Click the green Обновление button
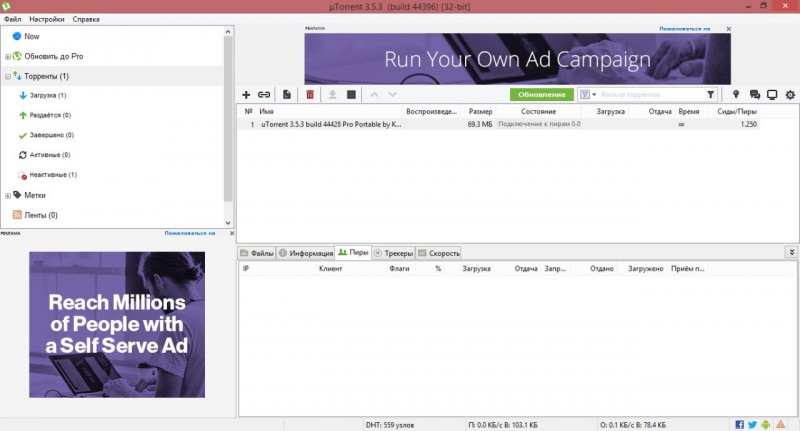800x431 pixels. (x=542, y=94)
